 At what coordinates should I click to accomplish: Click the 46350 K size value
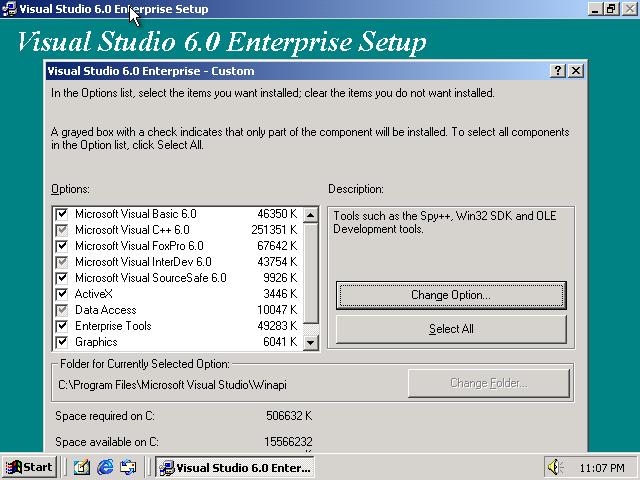pos(277,214)
